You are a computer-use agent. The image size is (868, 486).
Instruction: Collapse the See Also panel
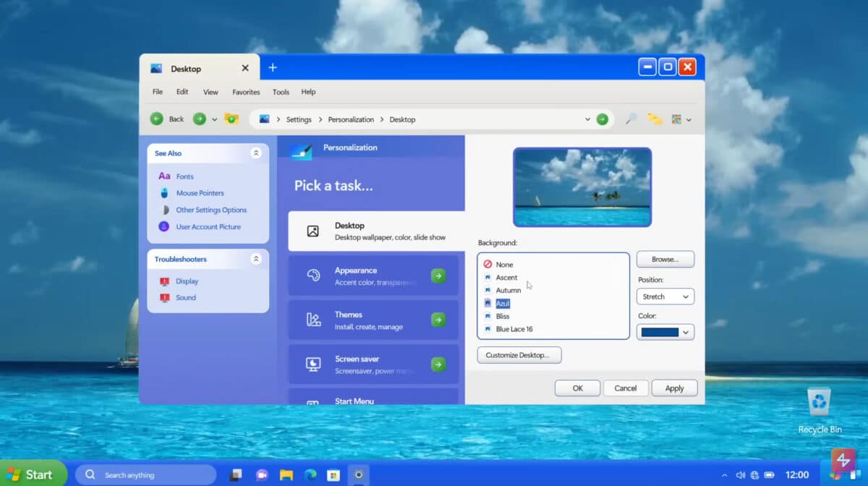[x=255, y=153]
